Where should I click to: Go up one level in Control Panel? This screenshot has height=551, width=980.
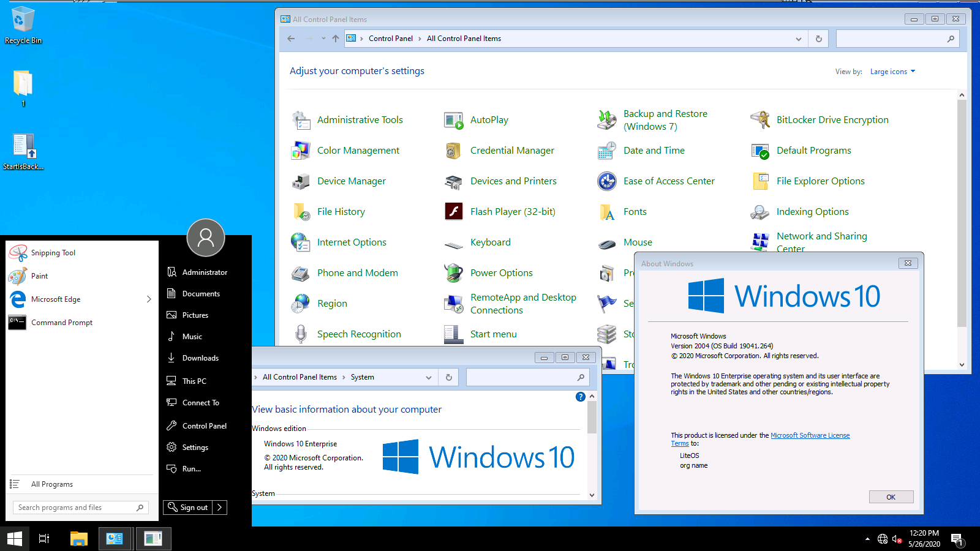[336, 39]
